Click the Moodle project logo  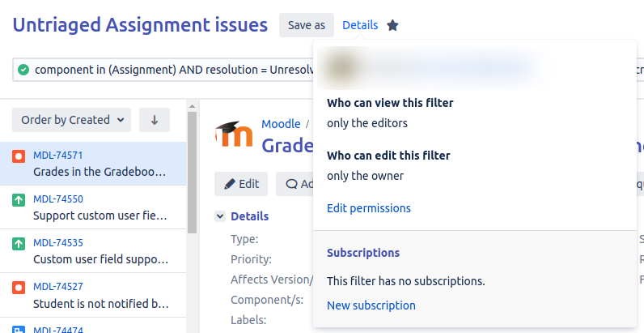[x=234, y=136]
